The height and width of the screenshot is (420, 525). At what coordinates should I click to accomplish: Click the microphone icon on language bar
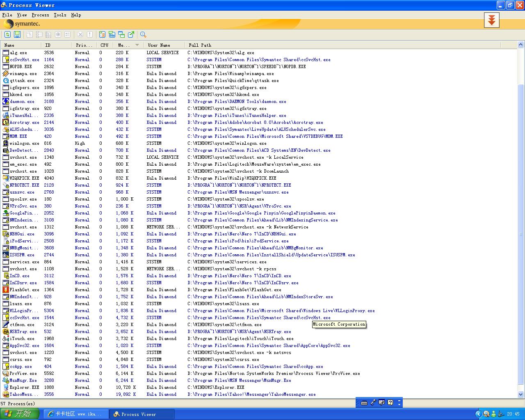pyautogui.click(x=373, y=402)
